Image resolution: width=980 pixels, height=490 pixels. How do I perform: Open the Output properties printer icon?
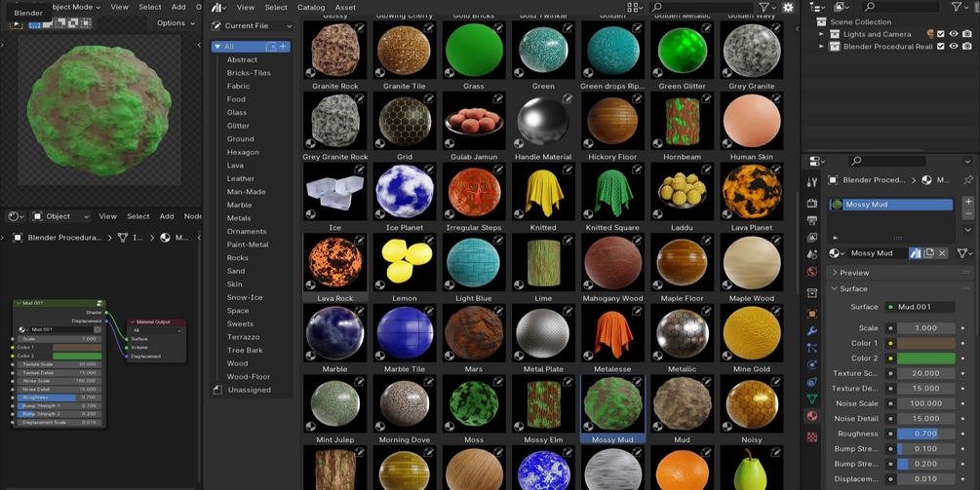(x=812, y=220)
